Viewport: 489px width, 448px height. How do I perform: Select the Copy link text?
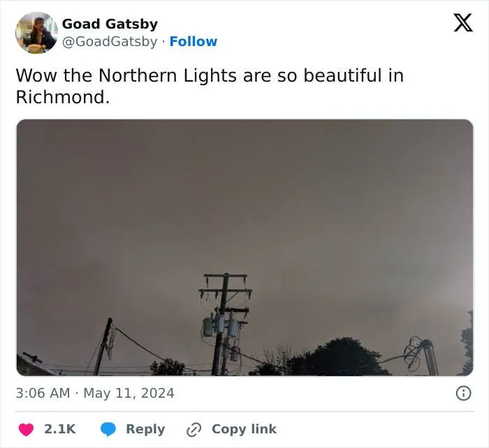tap(244, 429)
